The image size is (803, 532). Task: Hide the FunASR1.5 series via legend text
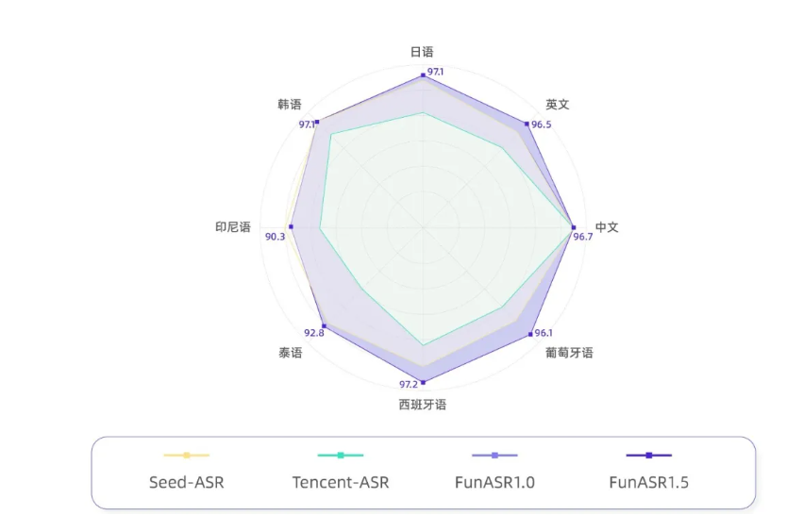(648, 483)
